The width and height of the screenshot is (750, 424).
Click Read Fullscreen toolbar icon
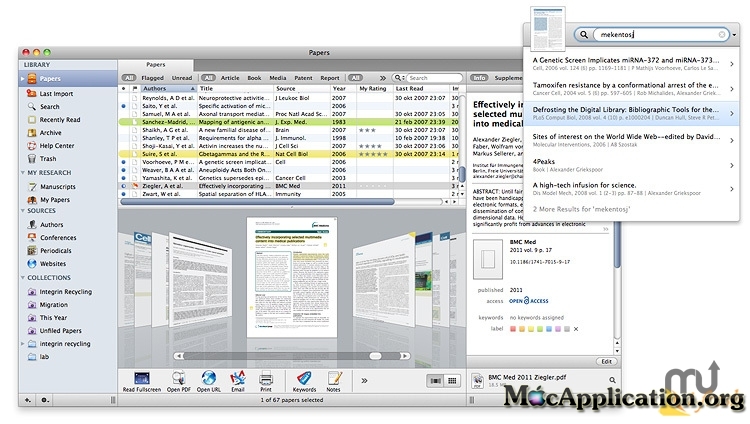tap(142, 381)
